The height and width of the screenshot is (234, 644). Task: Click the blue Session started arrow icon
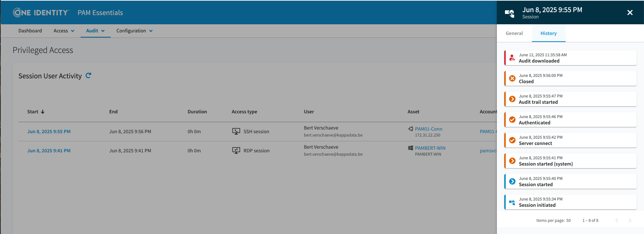[512, 181]
